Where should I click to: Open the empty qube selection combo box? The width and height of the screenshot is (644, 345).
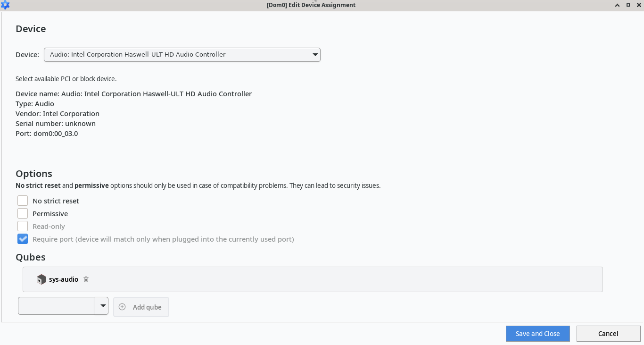tap(63, 305)
